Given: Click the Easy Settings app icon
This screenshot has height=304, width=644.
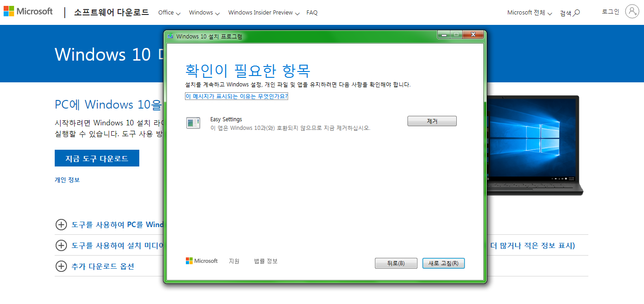Looking at the screenshot, I should [x=193, y=123].
